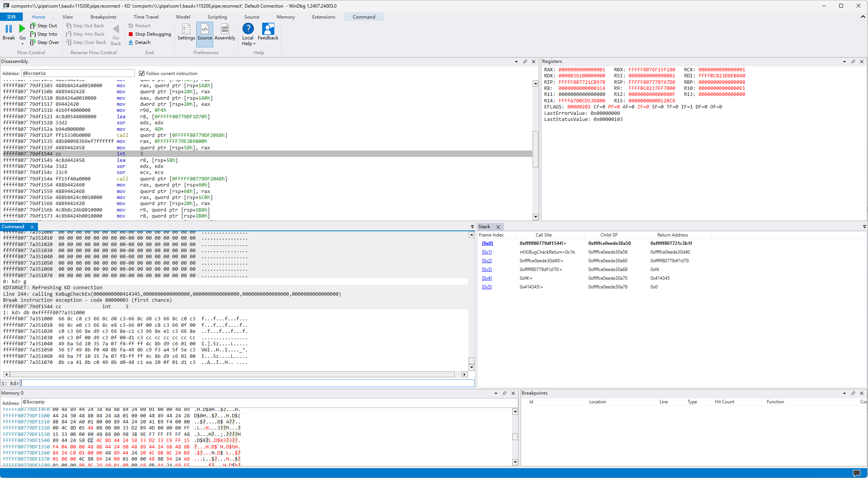Pin the Breakpoints panel
This screenshot has height=478, width=868.
853,393
